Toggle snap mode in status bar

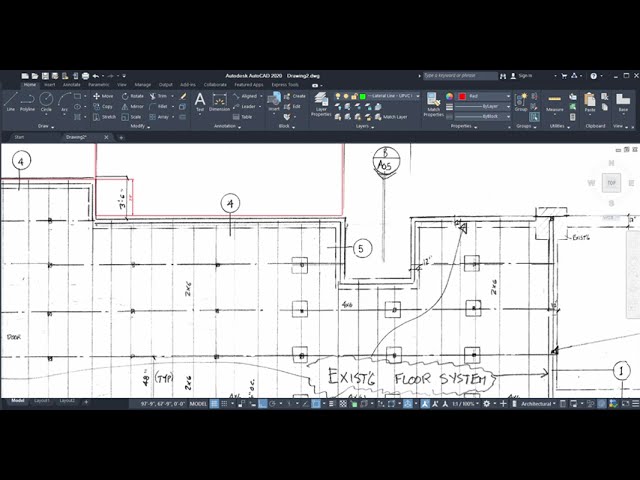(224, 404)
